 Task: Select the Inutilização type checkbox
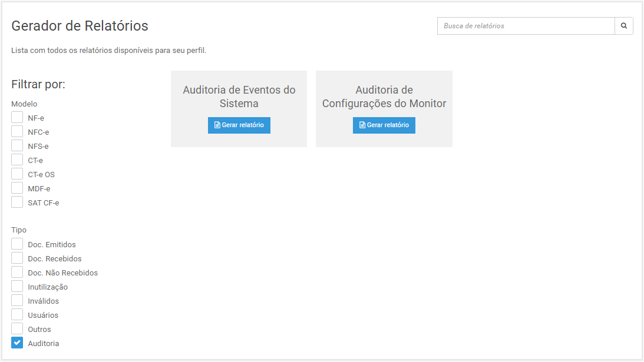[x=17, y=287]
